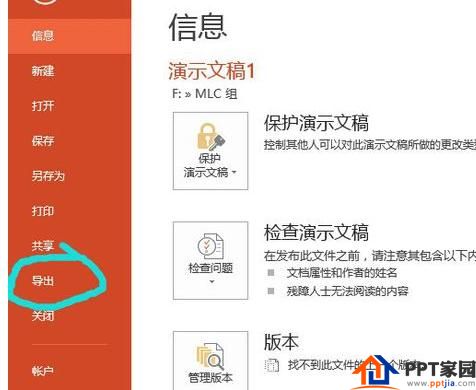This screenshot has height=390, width=476.
Task: Click the 检查演示文稿 section heading
Action: tap(316, 232)
